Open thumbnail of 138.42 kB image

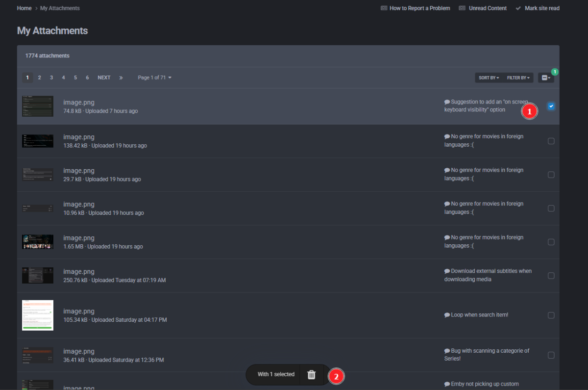38,141
